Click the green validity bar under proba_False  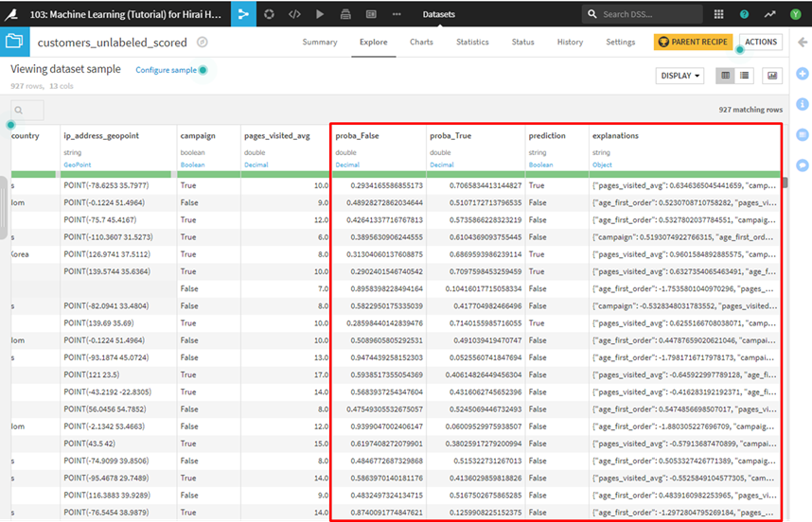click(x=380, y=174)
